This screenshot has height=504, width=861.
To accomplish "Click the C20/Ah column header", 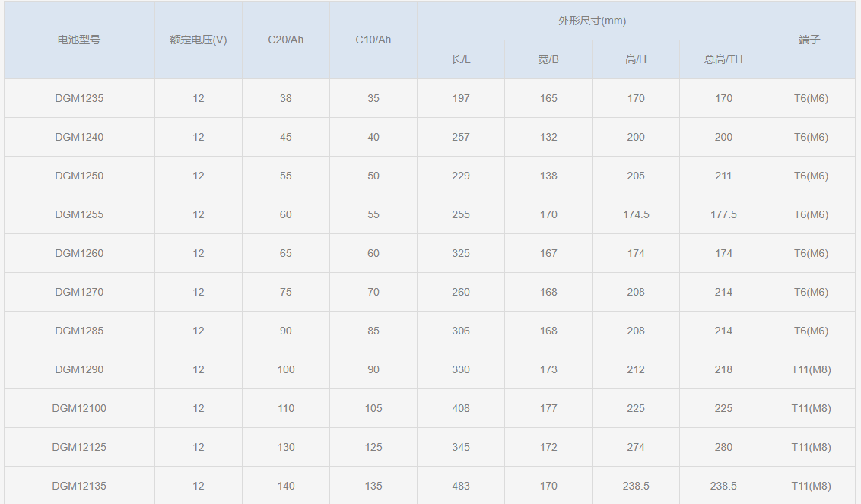I will [285, 40].
